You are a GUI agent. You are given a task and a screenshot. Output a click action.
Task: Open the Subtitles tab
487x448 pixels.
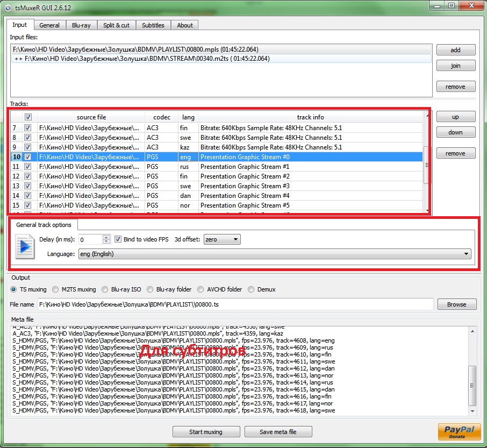point(153,25)
